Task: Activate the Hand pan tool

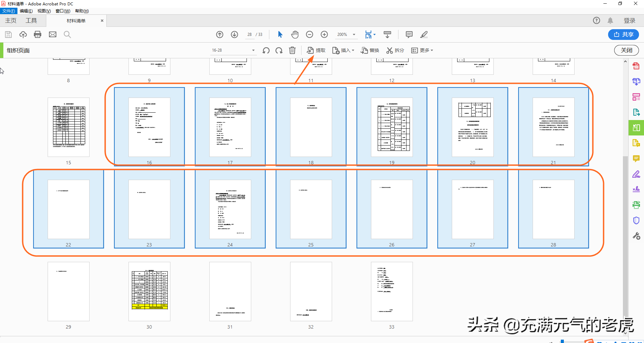Action: click(x=295, y=35)
